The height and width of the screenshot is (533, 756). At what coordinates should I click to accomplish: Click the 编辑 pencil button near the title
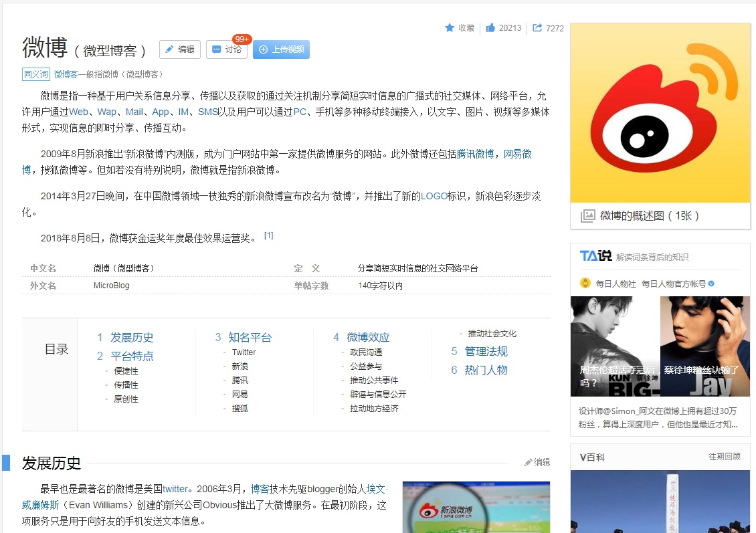(180, 49)
